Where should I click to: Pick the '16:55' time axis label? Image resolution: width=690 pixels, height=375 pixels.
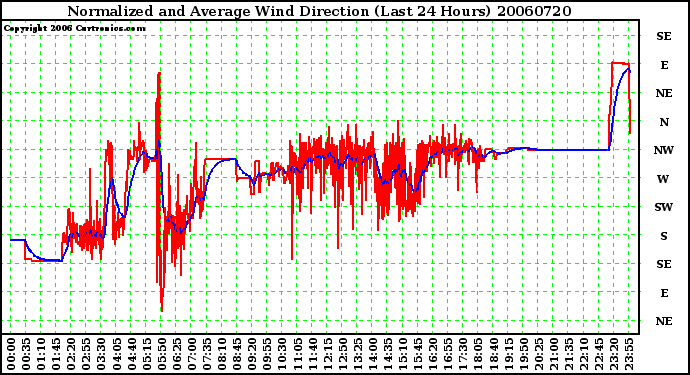pyautogui.click(x=448, y=354)
